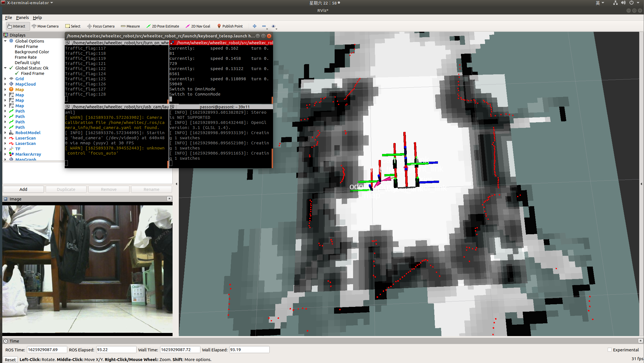This screenshot has width=644, height=363.
Task: Choose the Focus Camera tool
Action: click(101, 26)
